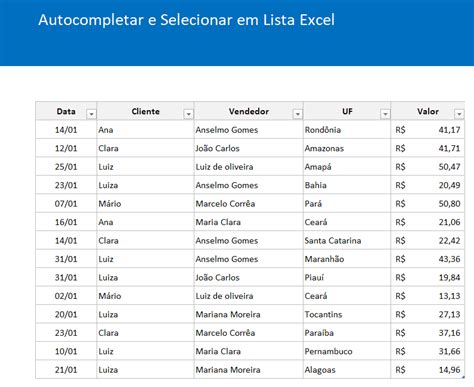
Task: Select the Data header cell
Action: pos(66,111)
